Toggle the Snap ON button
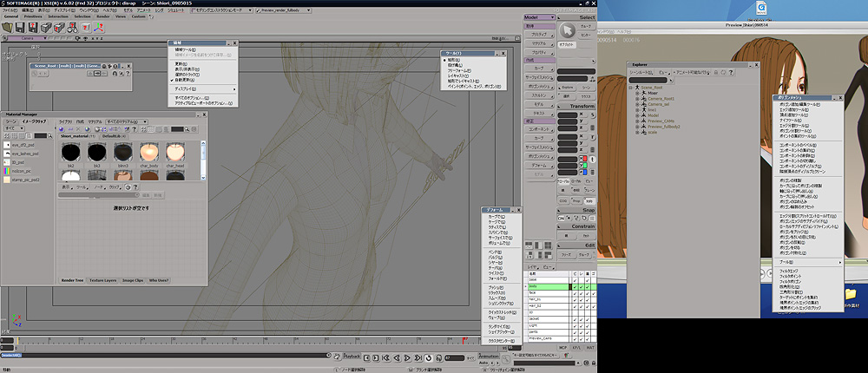868x373 pixels. pyautogui.click(x=561, y=218)
